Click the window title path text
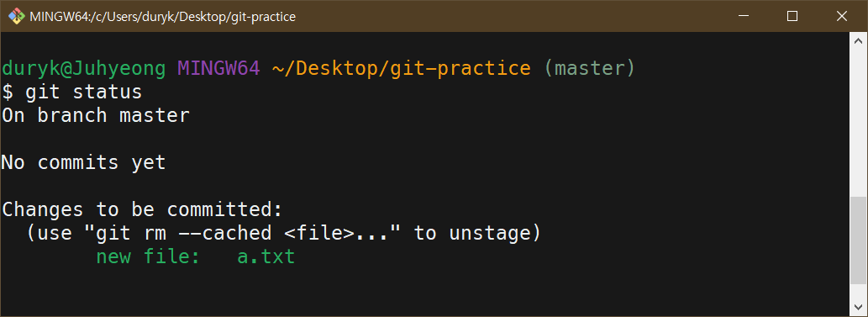The height and width of the screenshot is (317, 868). pyautogui.click(x=163, y=17)
